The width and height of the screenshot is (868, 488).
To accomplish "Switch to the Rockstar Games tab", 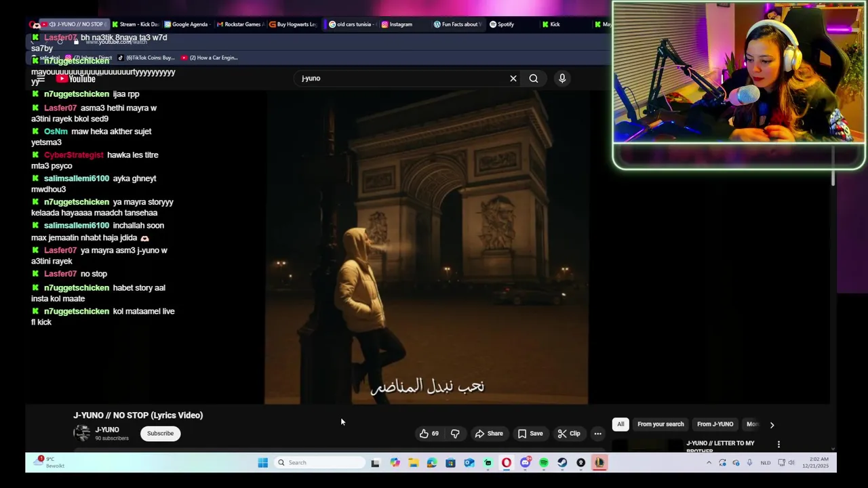I will 239,24.
